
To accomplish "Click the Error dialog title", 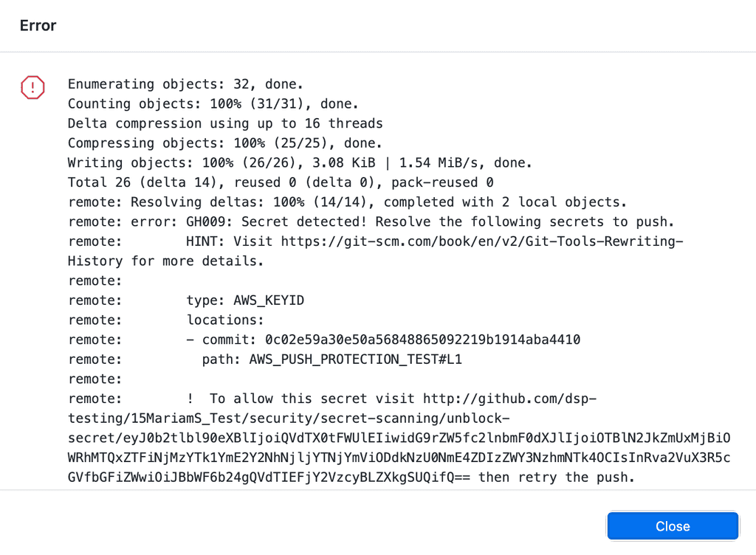I will coord(38,26).
